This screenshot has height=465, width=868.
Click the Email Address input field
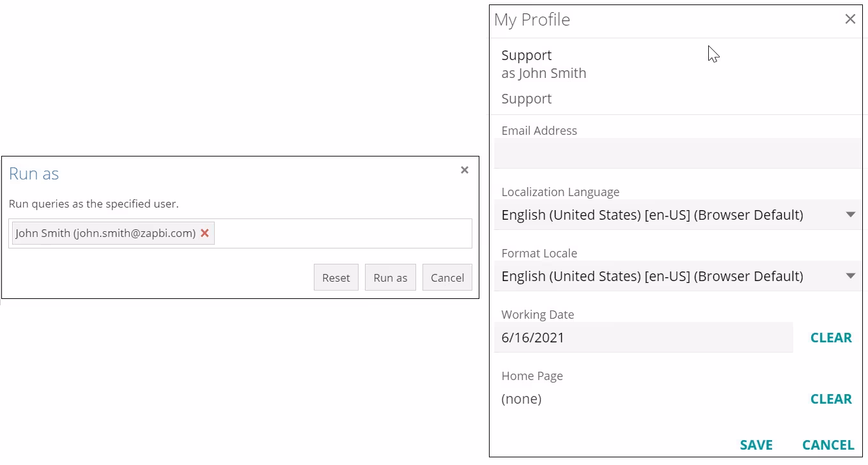678,153
